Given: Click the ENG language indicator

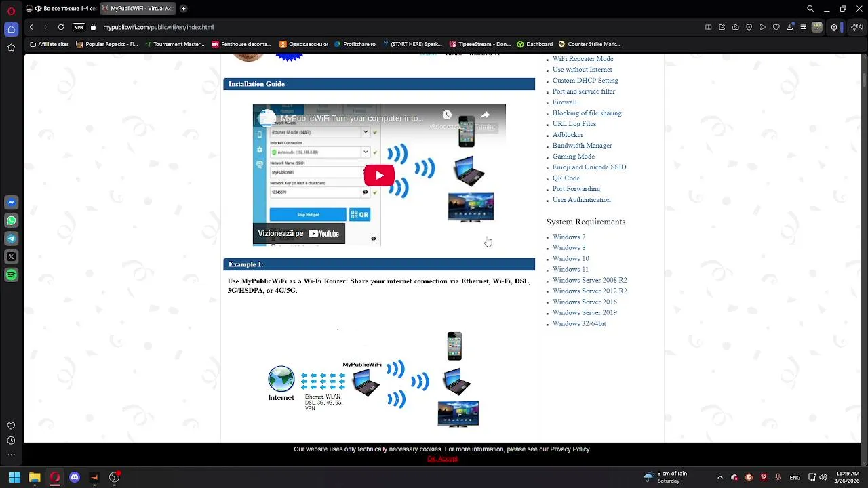Looking at the screenshot, I should click(795, 477).
